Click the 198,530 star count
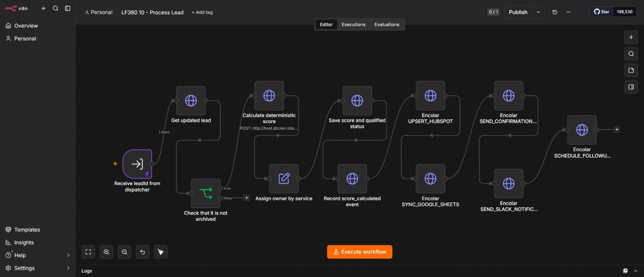Image resolution: width=644 pixels, height=277 pixels. (624, 12)
